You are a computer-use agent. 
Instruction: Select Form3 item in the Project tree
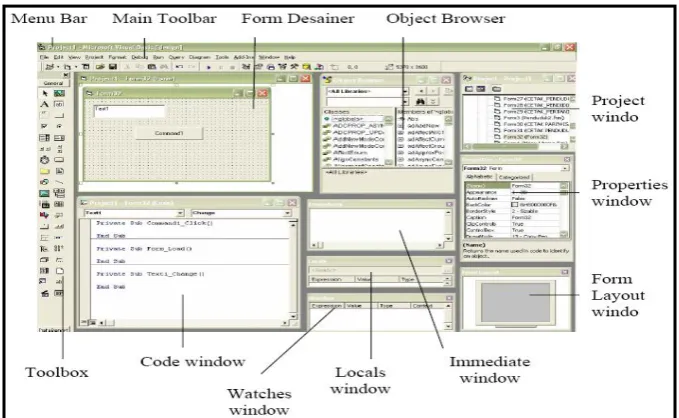click(533, 117)
